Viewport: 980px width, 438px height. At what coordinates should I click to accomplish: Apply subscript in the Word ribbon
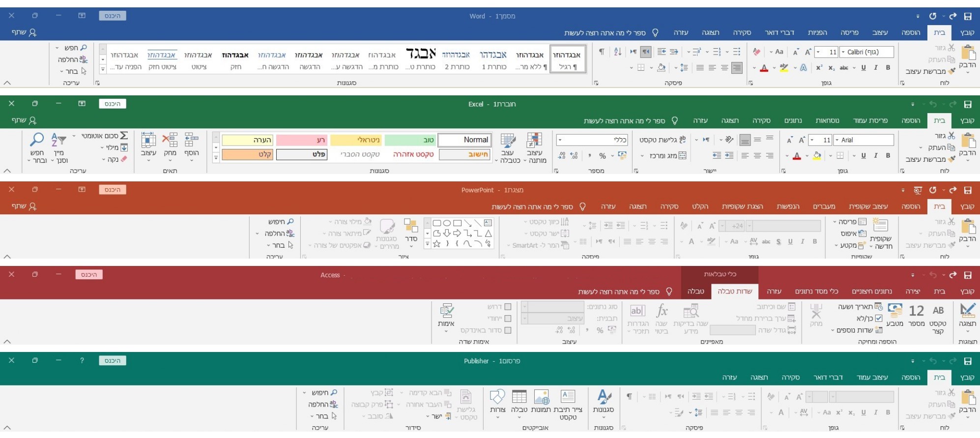(832, 68)
